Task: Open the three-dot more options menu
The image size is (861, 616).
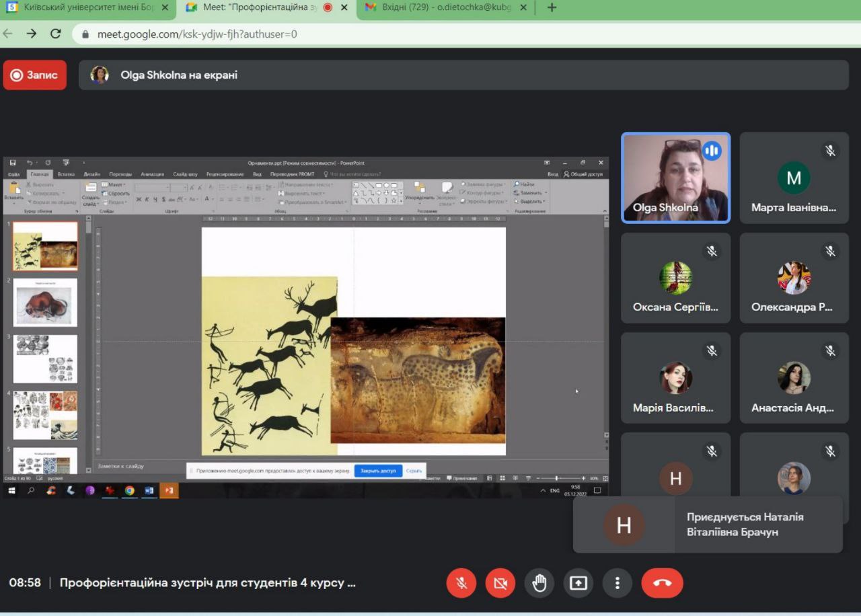Action: [x=617, y=583]
